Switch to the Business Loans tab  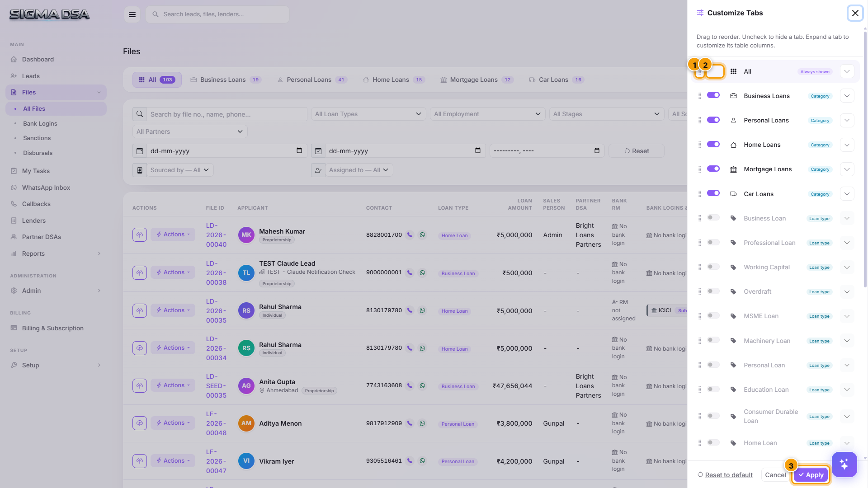click(226, 80)
